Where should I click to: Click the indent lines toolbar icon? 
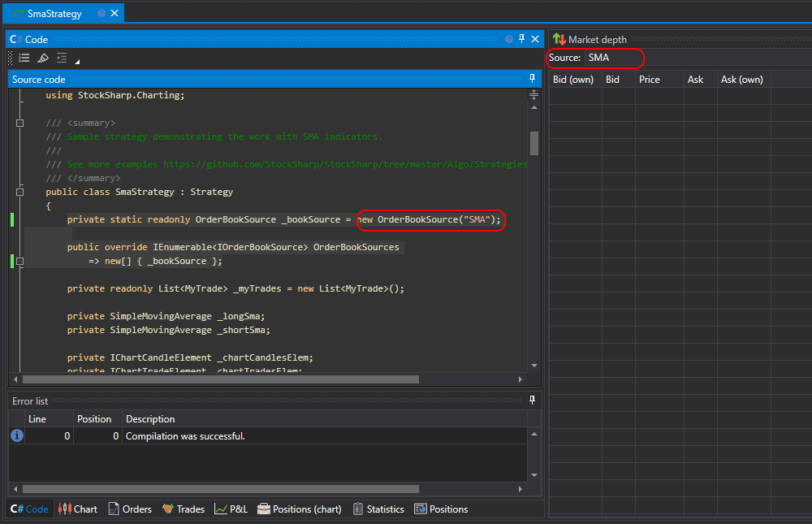(x=62, y=58)
